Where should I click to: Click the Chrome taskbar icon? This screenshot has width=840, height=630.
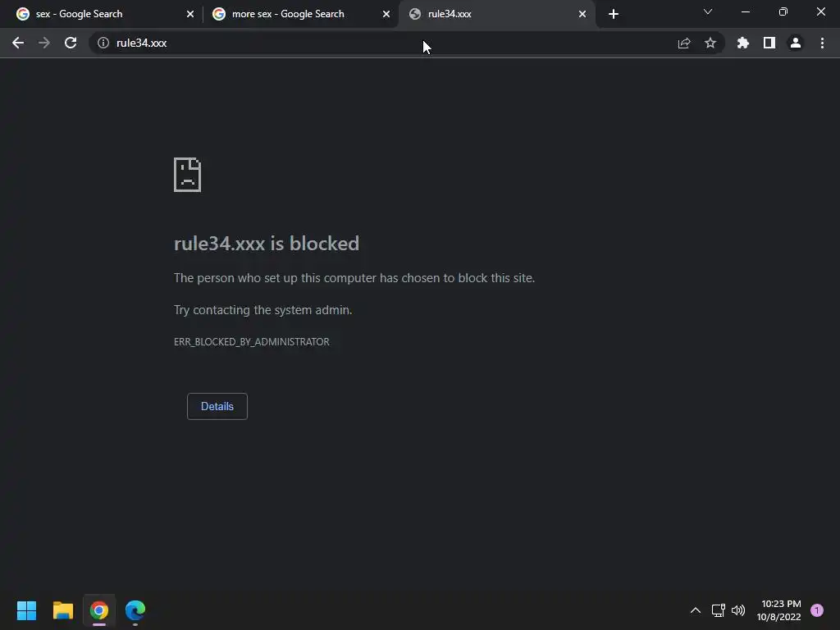pos(99,610)
